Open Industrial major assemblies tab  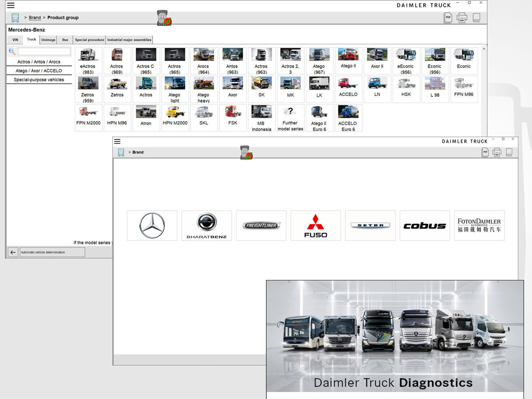129,40
